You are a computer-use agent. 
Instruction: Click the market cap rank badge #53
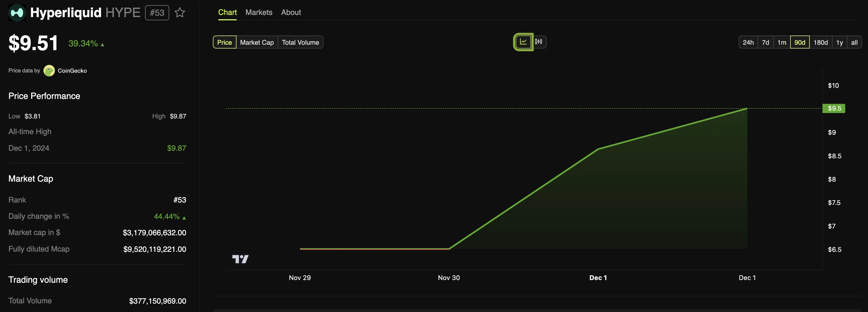(157, 12)
